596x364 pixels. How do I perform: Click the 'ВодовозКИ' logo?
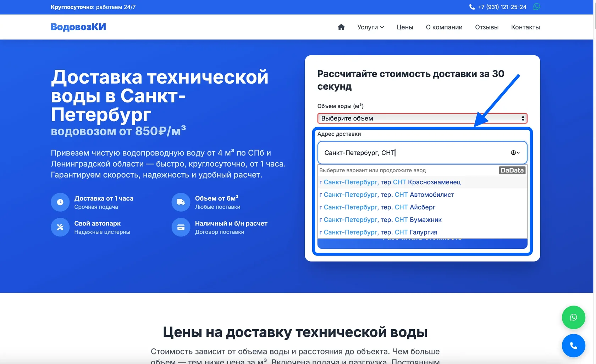point(78,27)
